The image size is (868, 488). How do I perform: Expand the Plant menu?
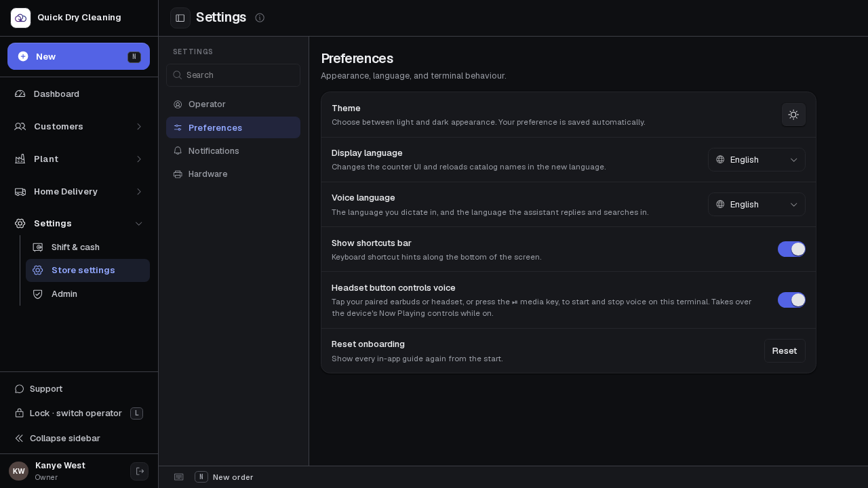coord(79,159)
